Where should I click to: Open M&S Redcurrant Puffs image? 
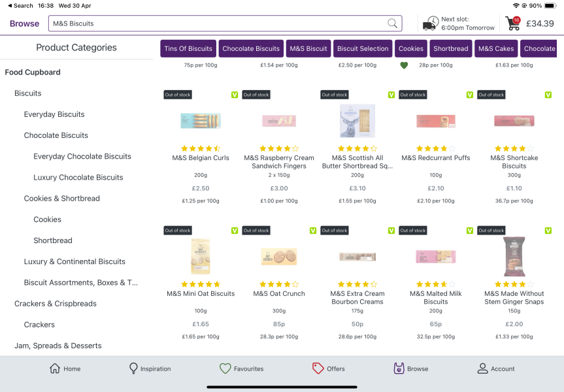coord(436,121)
